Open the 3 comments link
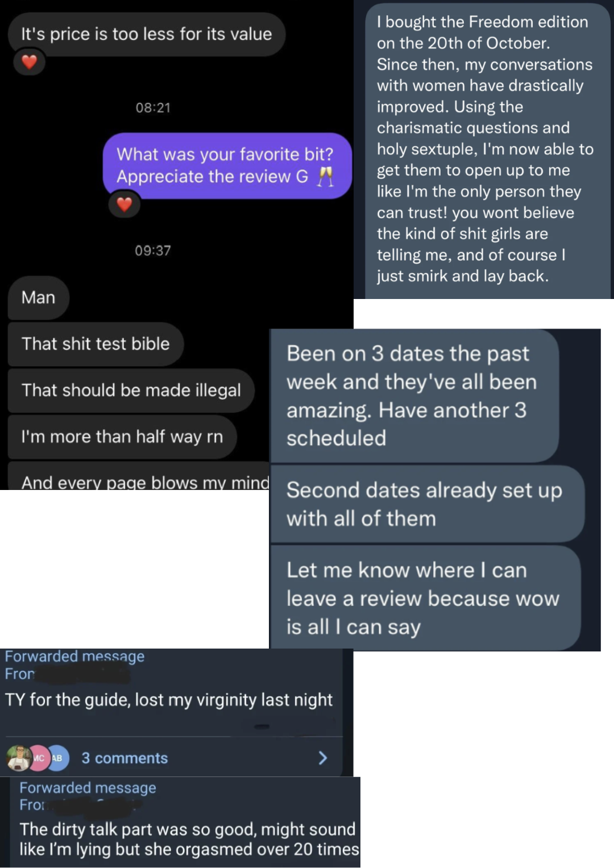The height and width of the screenshot is (868, 614). (x=125, y=758)
